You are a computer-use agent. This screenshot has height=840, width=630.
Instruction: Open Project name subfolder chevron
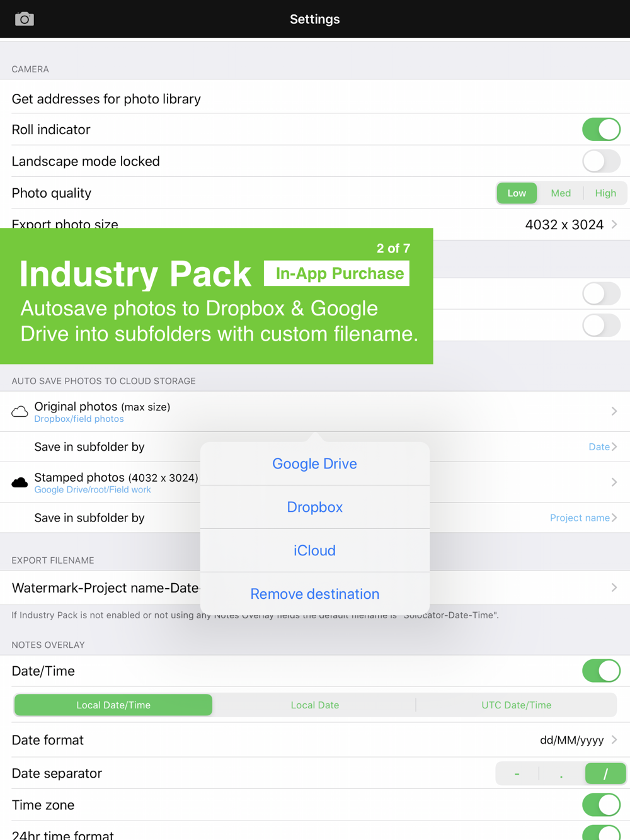[614, 518]
